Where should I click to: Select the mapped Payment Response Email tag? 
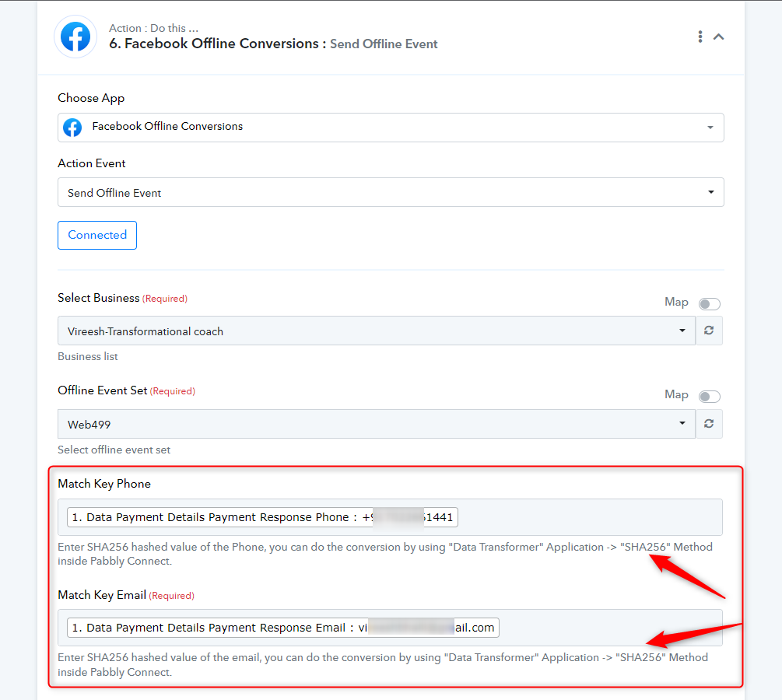[282, 628]
